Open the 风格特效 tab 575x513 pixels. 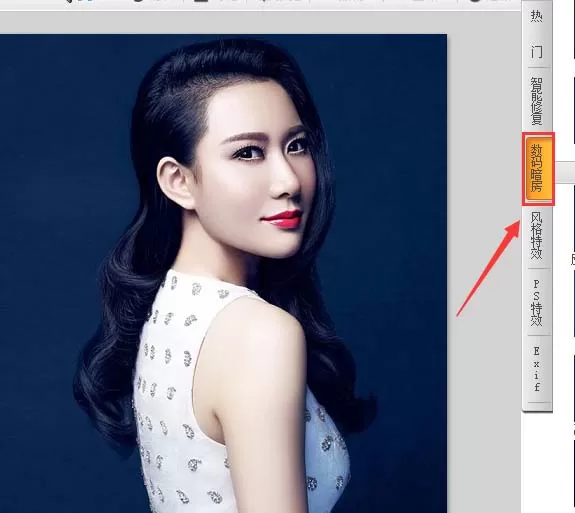pyautogui.click(x=537, y=235)
